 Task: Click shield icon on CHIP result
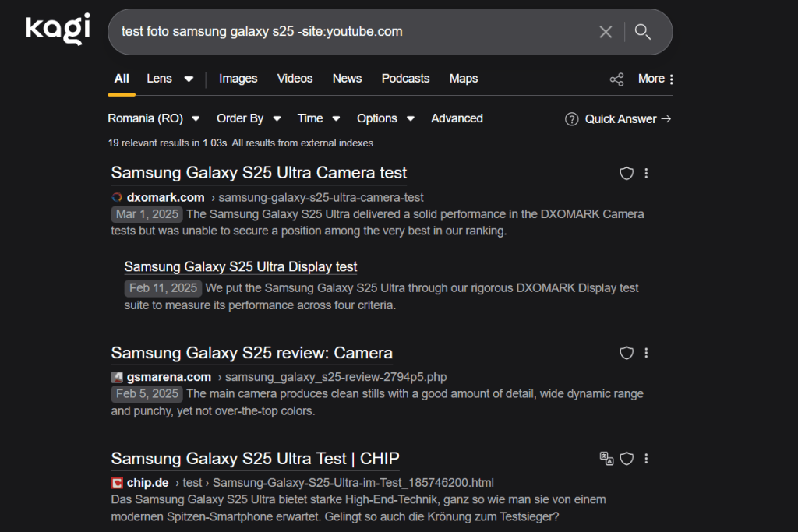tap(627, 459)
